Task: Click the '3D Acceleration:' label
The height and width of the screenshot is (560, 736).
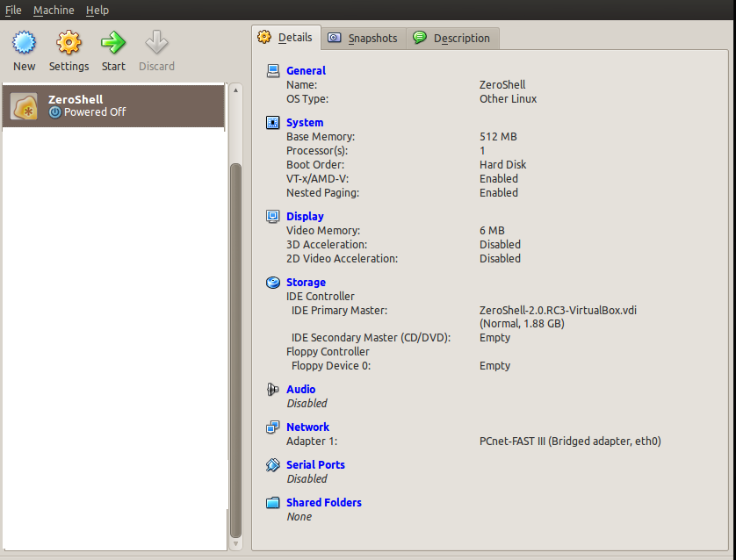Action: coord(327,244)
